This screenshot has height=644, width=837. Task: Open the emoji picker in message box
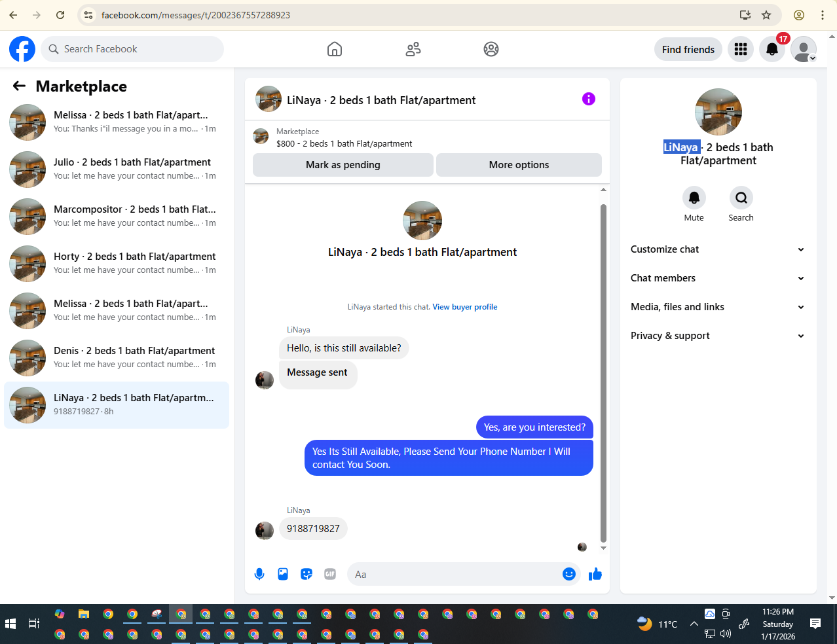(569, 574)
